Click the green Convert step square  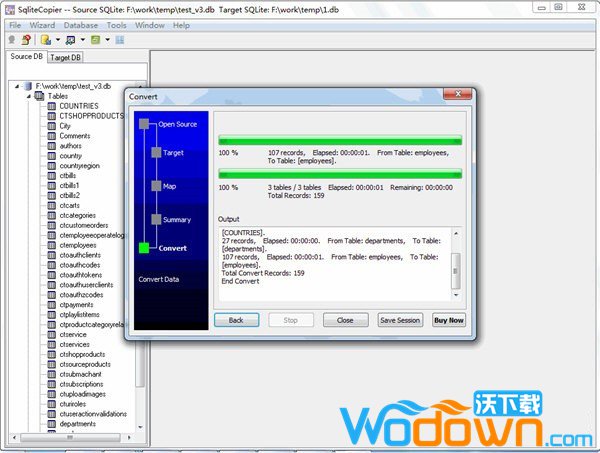click(144, 248)
